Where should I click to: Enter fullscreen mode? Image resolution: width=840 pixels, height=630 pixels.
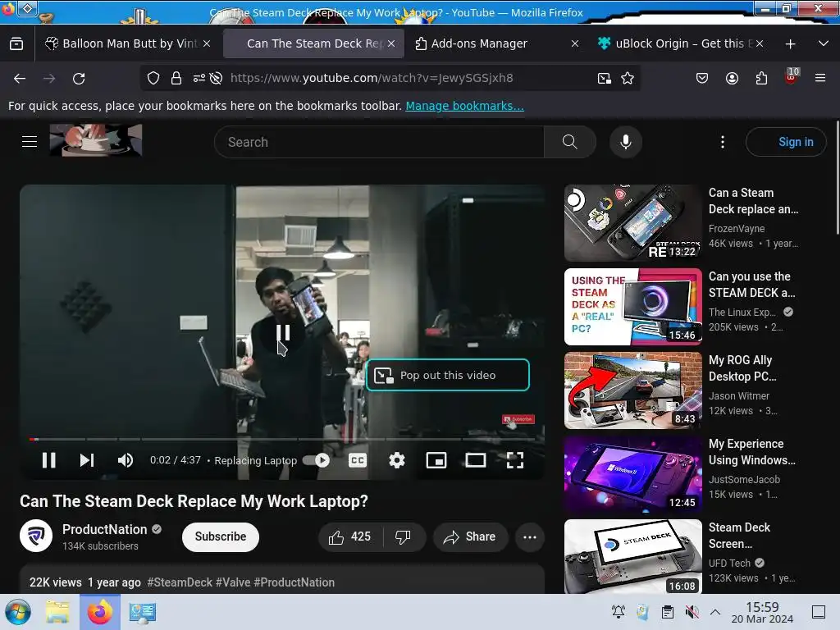515,460
